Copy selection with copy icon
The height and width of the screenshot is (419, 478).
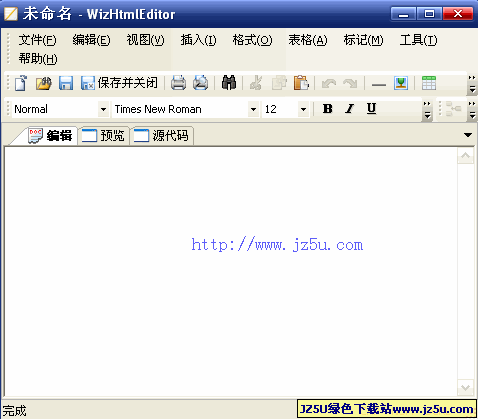pos(279,83)
